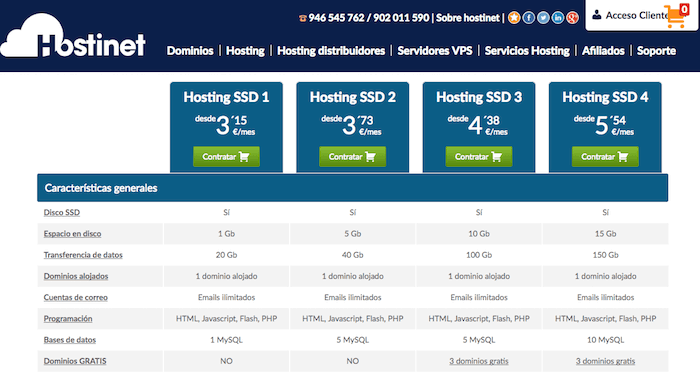The width and height of the screenshot is (700, 373).
Task: Click the Espacio en disco link
Action: [x=72, y=234]
